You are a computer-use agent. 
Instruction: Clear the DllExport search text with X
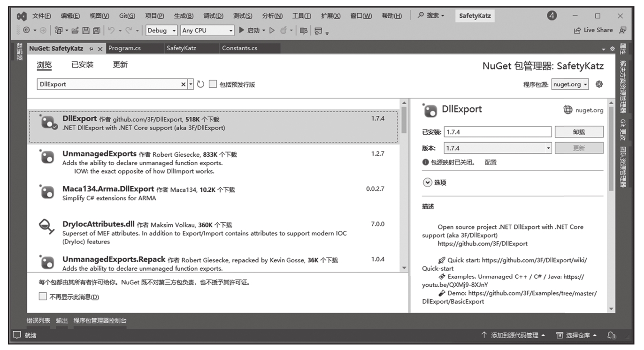pyautogui.click(x=183, y=84)
